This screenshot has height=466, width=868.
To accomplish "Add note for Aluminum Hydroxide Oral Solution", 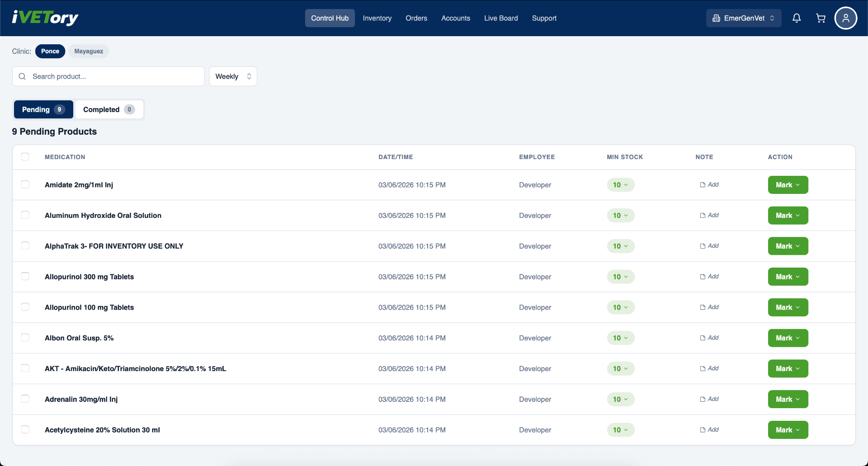I will (x=709, y=215).
